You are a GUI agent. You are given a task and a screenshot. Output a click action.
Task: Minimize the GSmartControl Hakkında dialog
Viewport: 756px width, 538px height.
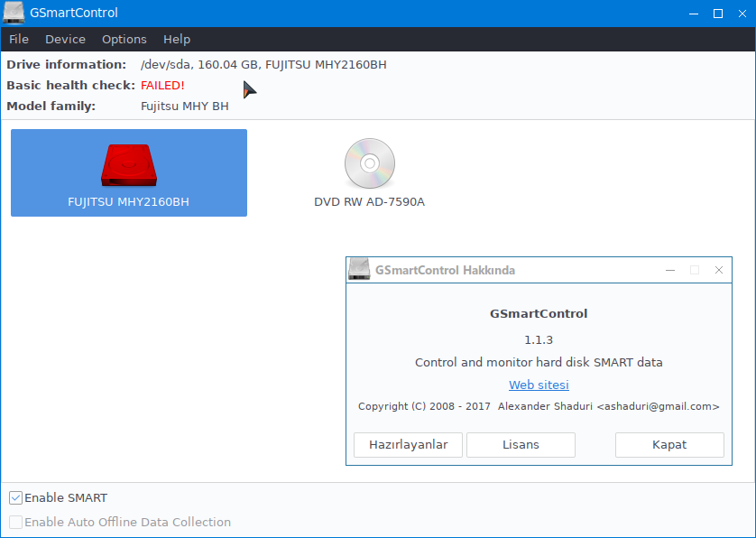tap(669, 270)
